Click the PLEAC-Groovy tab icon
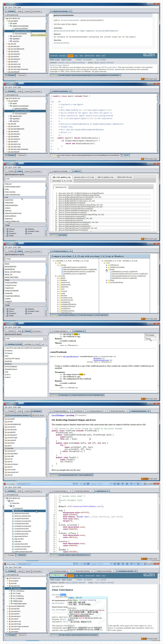Image resolution: width=163 pixels, height=644 pixels. tap(33, 415)
